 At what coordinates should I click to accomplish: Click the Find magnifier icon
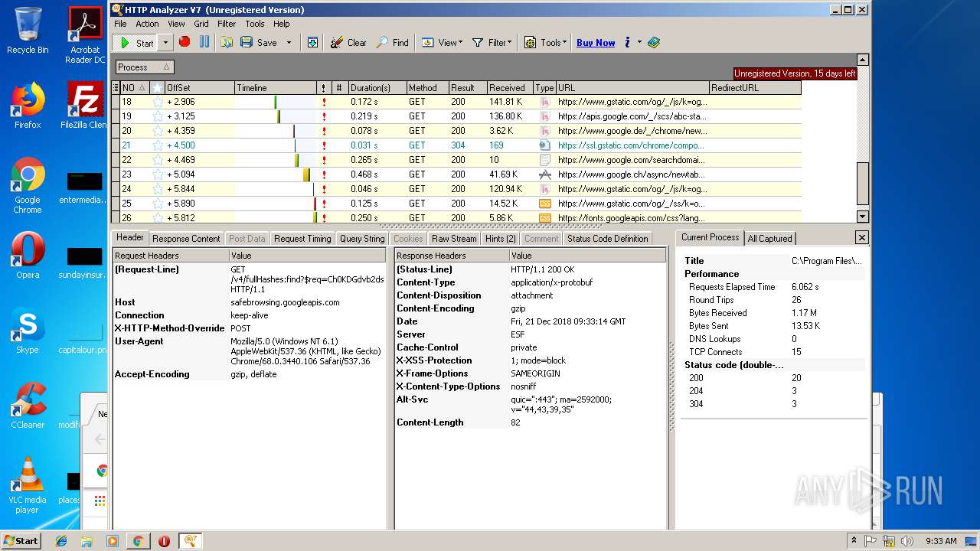click(x=382, y=42)
